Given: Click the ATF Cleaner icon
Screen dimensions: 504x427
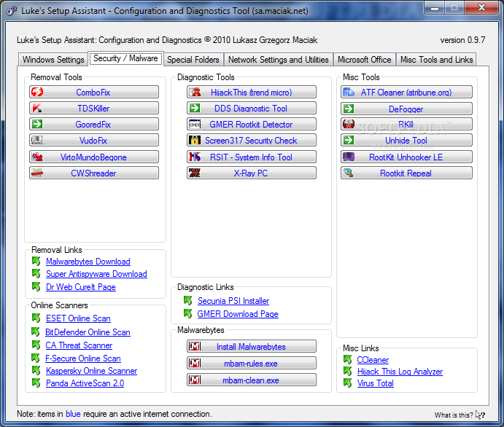Looking at the screenshot, I should tap(349, 92).
